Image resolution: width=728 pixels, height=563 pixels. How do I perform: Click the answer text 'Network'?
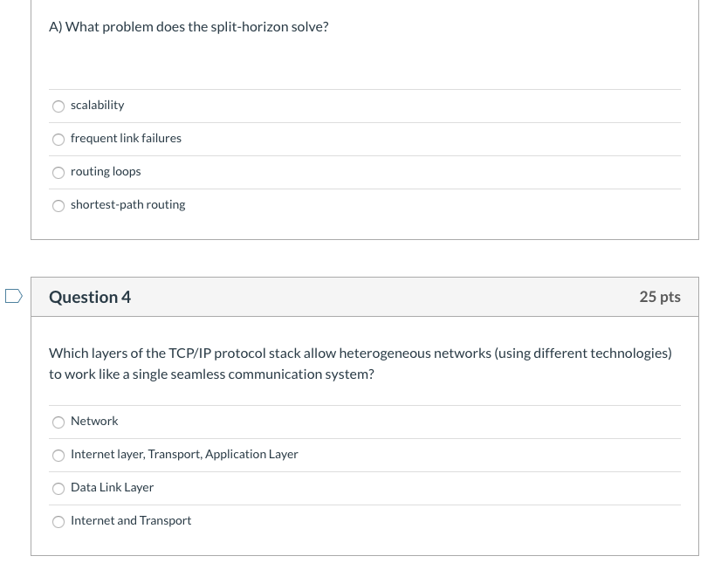[94, 421]
